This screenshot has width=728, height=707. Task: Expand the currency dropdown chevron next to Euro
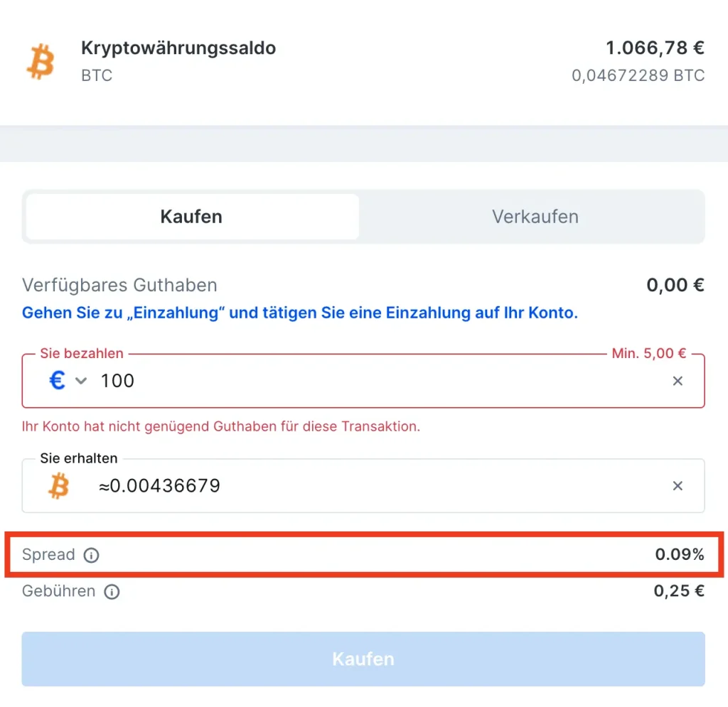click(x=81, y=382)
